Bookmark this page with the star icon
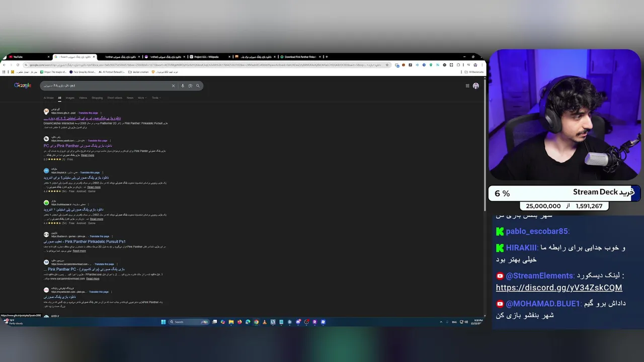 click(x=387, y=65)
